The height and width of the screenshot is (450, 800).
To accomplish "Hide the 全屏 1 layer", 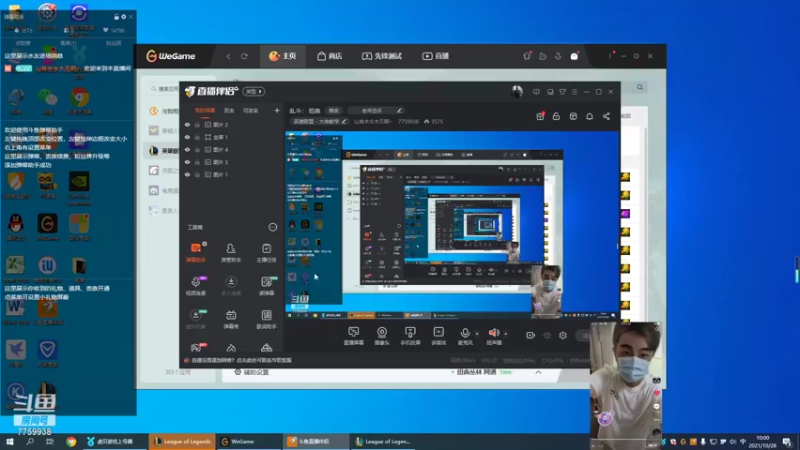I will (x=187, y=137).
